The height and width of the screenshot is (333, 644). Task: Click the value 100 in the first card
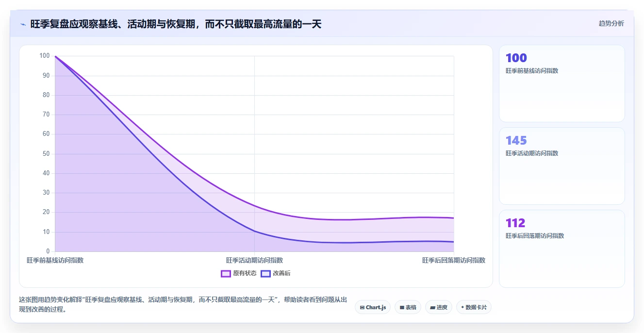click(516, 58)
